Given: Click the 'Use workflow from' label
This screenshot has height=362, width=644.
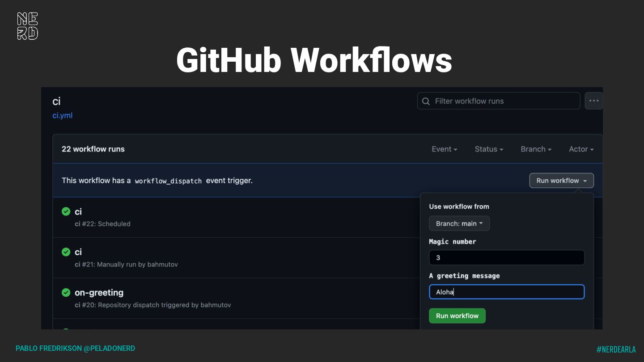Looking at the screenshot, I should point(459,206).
